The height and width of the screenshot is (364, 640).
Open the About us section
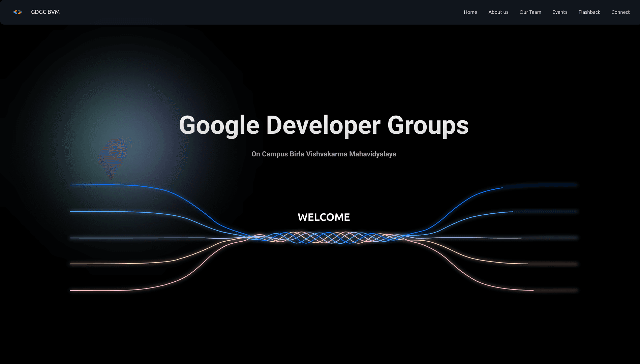point(498,12)
